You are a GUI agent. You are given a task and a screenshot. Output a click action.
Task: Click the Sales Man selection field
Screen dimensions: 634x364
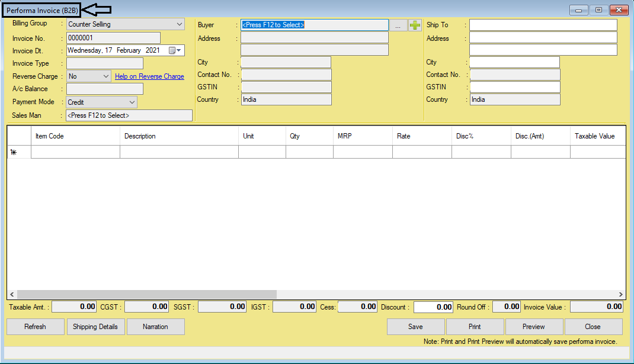coord(129,115)
